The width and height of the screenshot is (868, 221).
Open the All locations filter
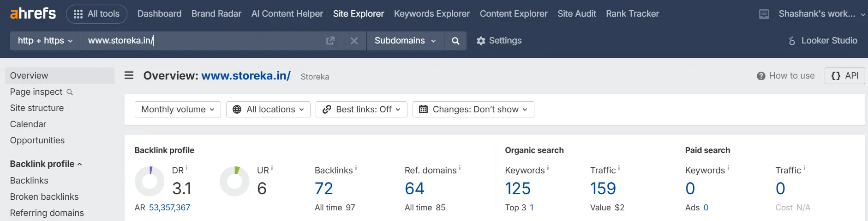pyautogui.click(x=268, y=110)
